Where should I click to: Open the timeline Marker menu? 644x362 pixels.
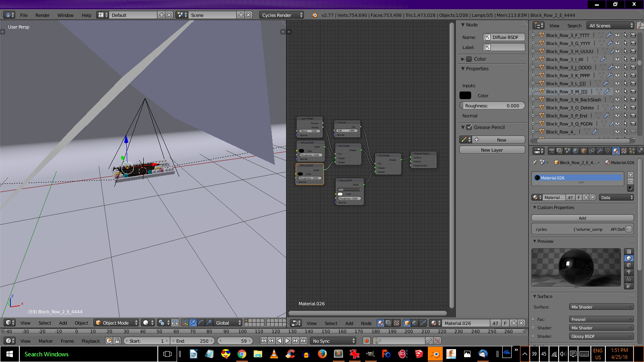45,341
